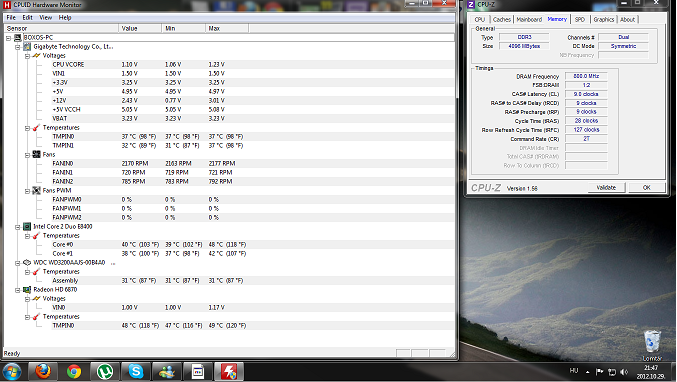Open the CPU-Z taskbar button
The height and width of the screenshot is (382, 677).
pyautogui.click(x=198, y=372)
